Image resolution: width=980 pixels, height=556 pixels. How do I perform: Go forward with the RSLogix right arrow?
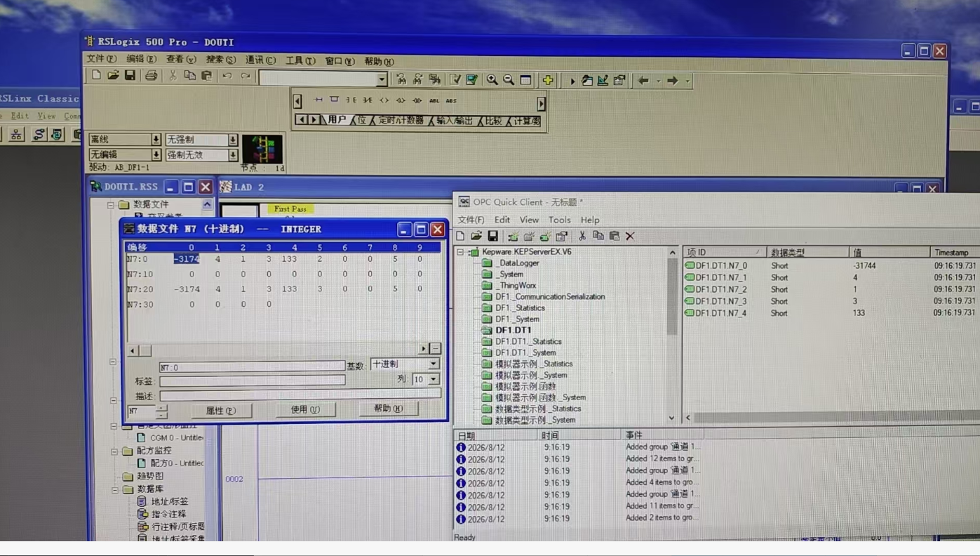[x=672, y=81]
